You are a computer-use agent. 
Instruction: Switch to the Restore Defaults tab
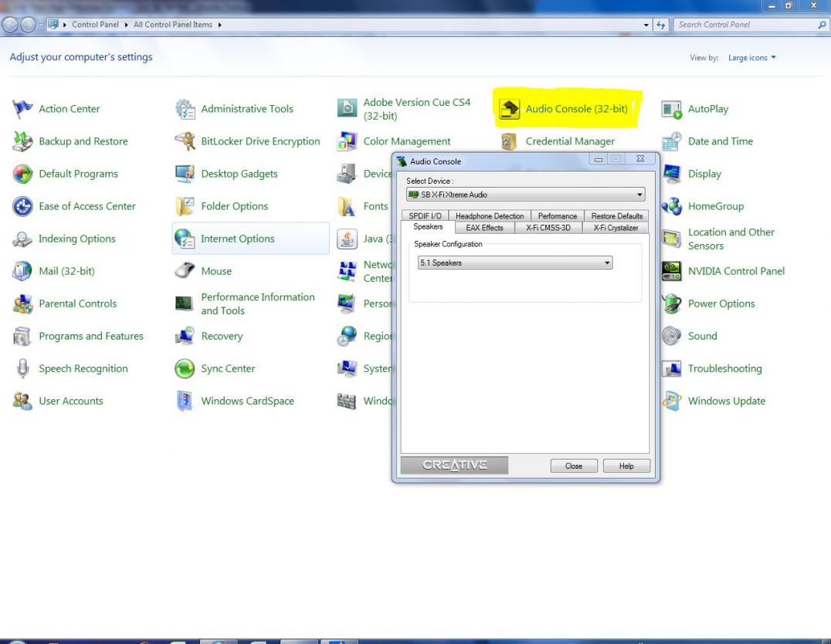pos(617,215)
